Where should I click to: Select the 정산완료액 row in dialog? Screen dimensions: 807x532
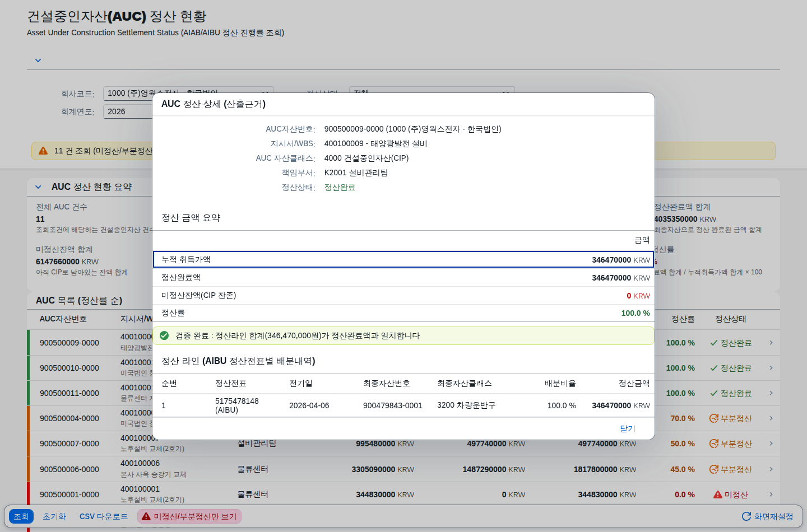(403, 278)
